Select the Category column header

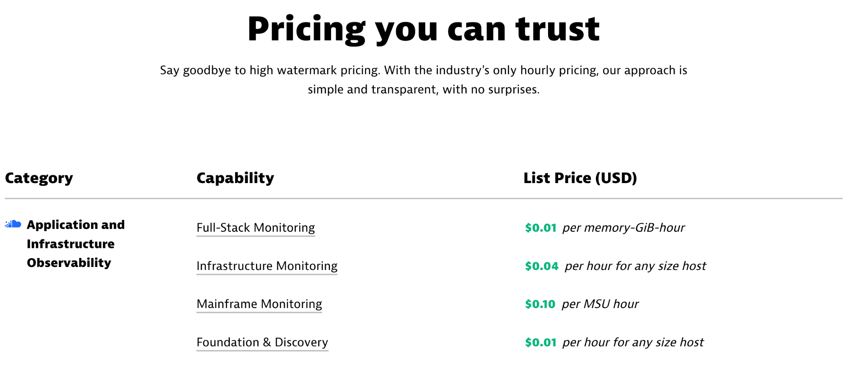coord(39,178)
